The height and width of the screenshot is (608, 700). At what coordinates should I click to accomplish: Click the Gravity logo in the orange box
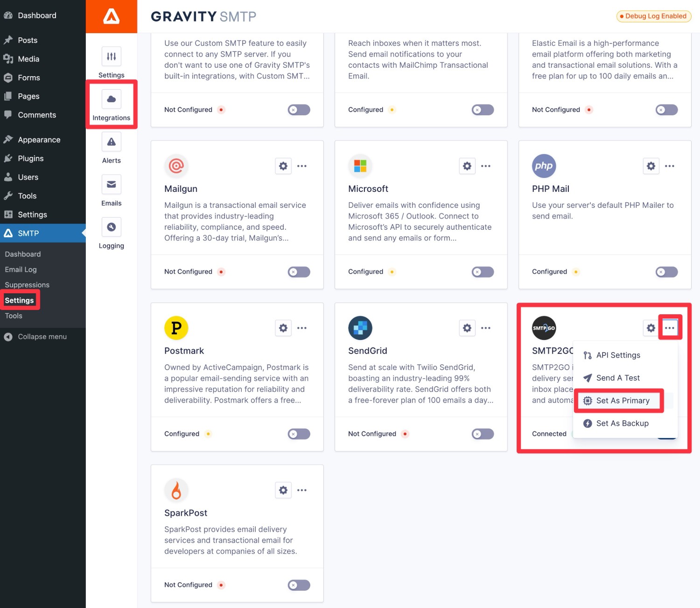point(112,16)
